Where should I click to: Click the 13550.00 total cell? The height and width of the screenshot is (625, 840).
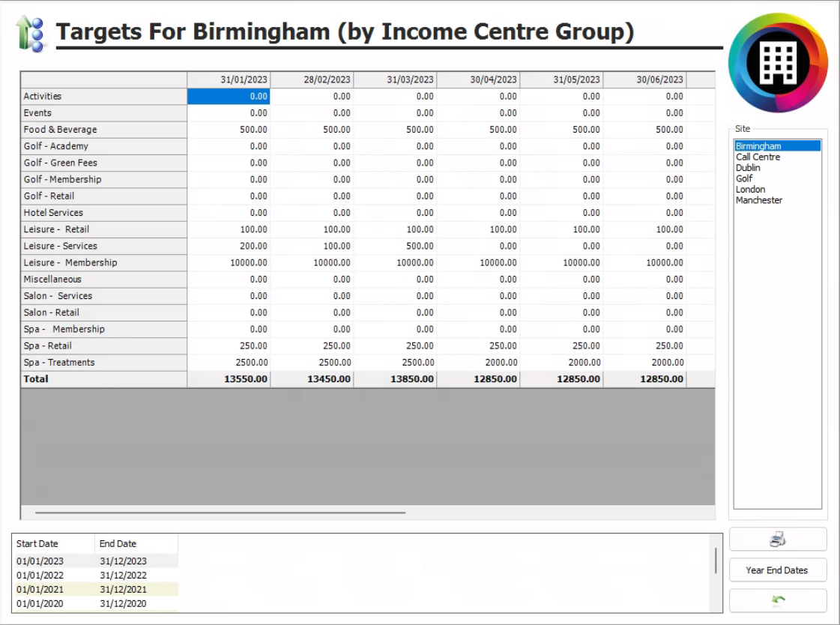[229, 378]
